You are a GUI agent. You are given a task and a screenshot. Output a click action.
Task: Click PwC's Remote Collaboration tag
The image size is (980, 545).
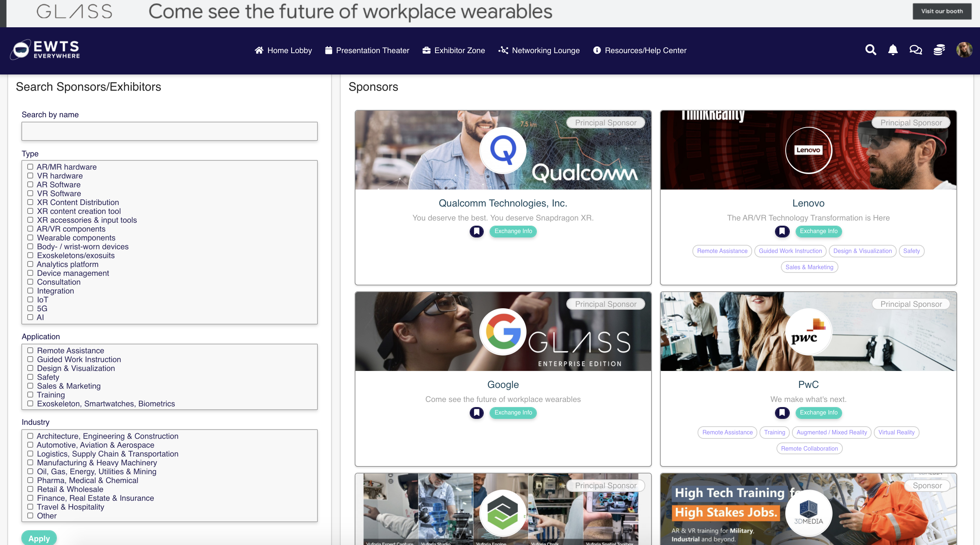[809, 449]
